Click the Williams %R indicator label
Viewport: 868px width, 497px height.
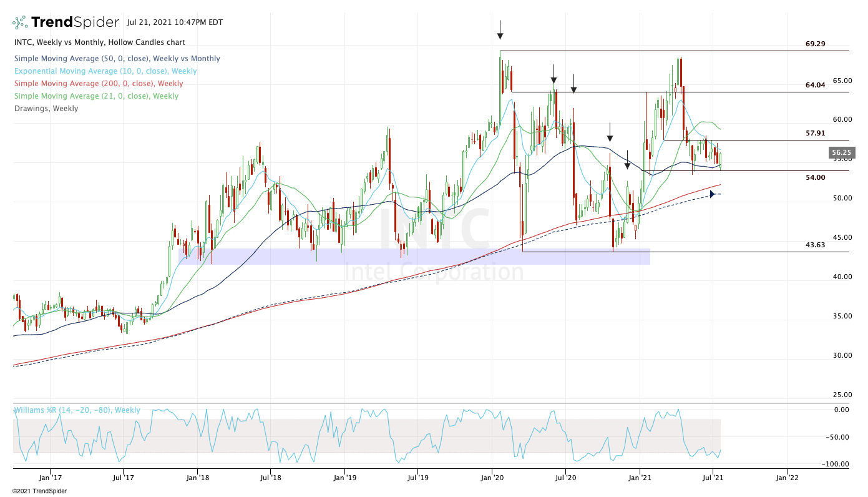(77, 410)
